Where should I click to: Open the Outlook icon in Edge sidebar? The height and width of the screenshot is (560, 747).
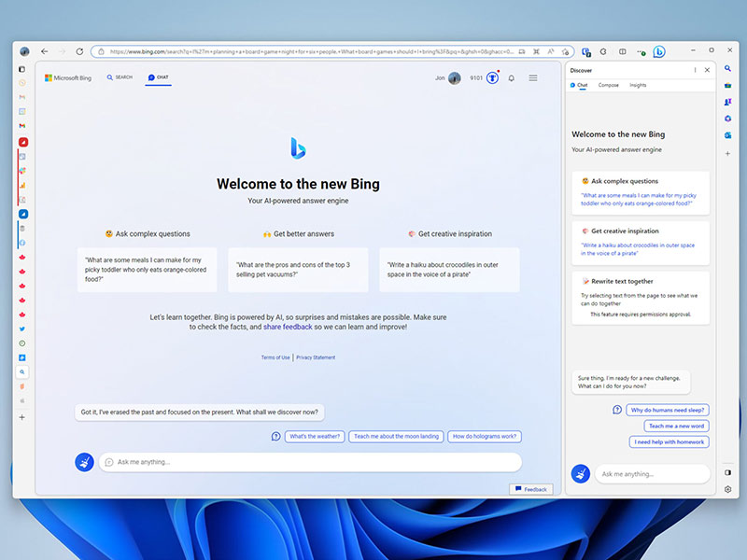point(728,135)
